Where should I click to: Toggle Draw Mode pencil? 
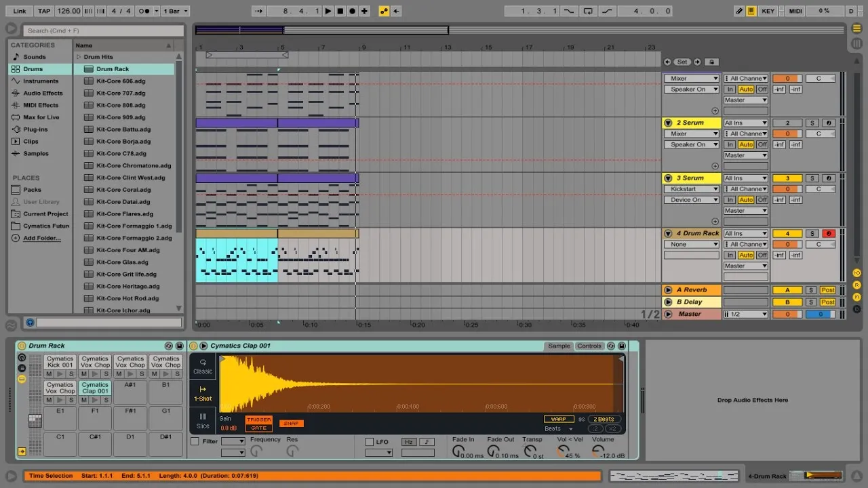pyautogui.click(x=740, y=11)
